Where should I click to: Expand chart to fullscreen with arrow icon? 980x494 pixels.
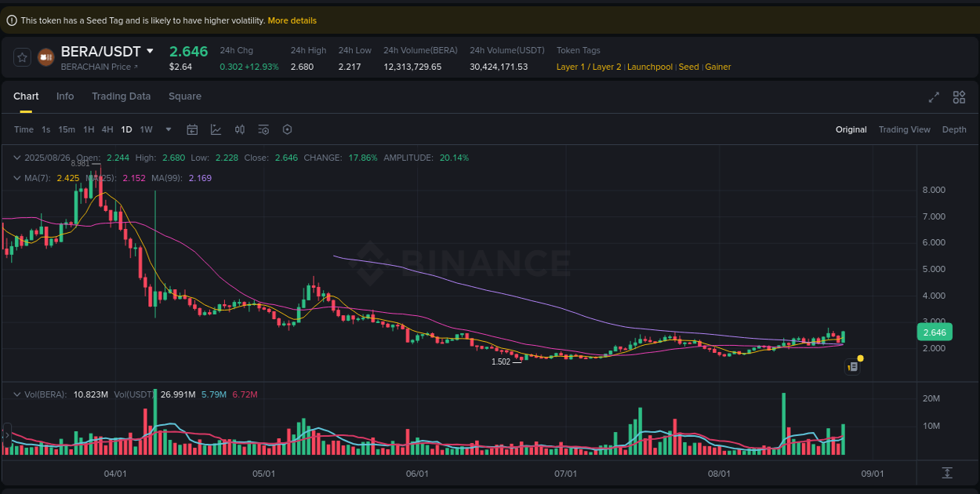coord(934,97)
